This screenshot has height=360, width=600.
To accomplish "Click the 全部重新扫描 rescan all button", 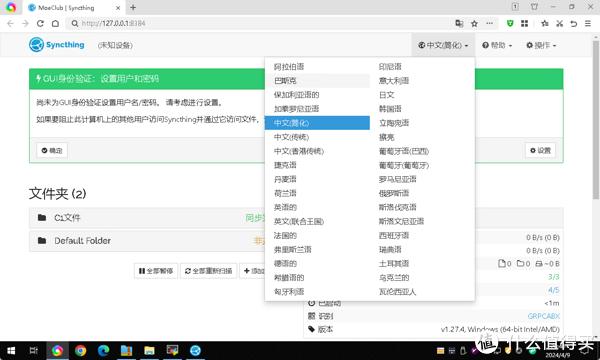I will pyautogui.click(x=209, y=271).
